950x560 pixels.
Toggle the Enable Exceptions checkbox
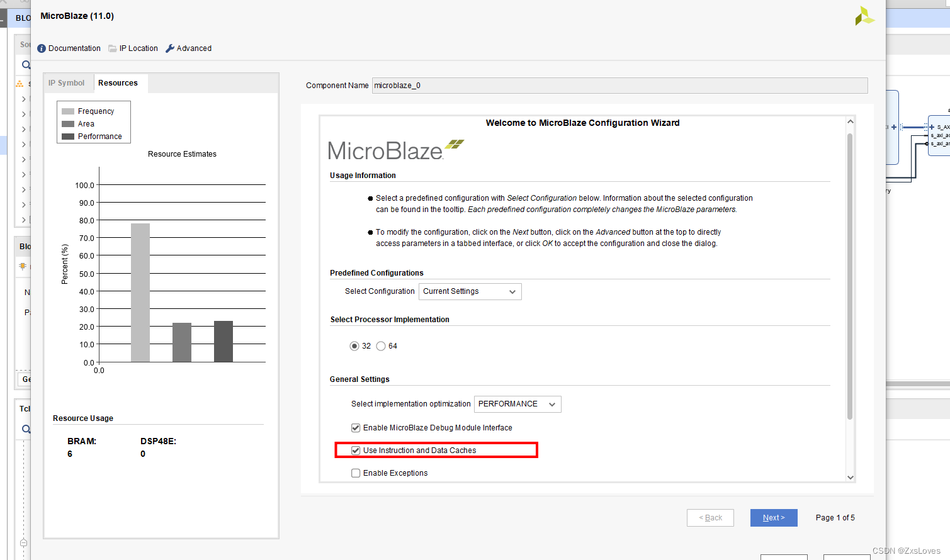356,473
